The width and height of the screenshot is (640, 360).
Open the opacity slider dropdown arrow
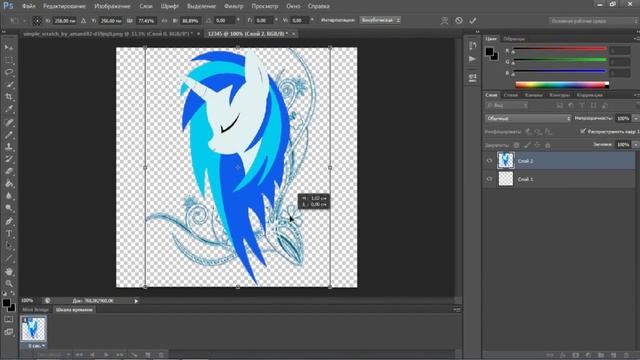point(636,118)
